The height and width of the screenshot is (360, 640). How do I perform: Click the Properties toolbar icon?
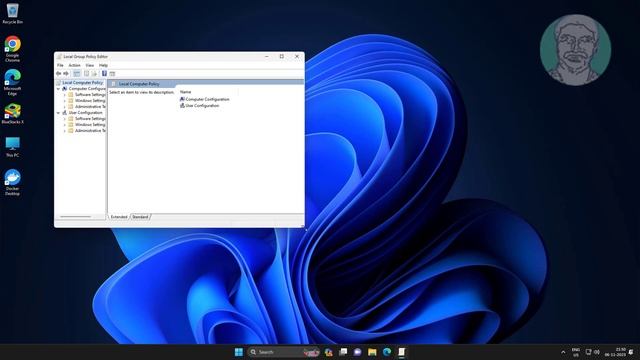[87, 73]
